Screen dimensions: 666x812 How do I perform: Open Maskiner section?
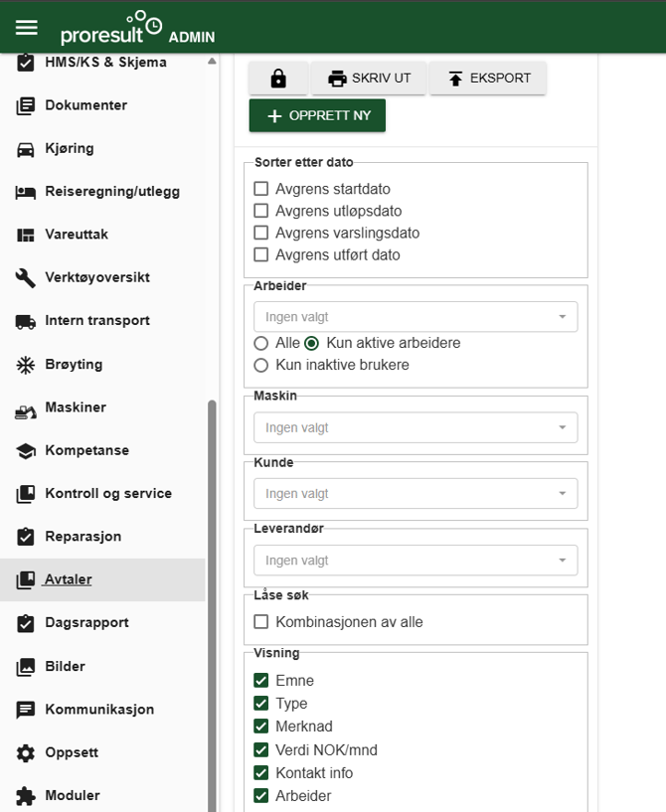pyautogui.click(x=102, y=407)
